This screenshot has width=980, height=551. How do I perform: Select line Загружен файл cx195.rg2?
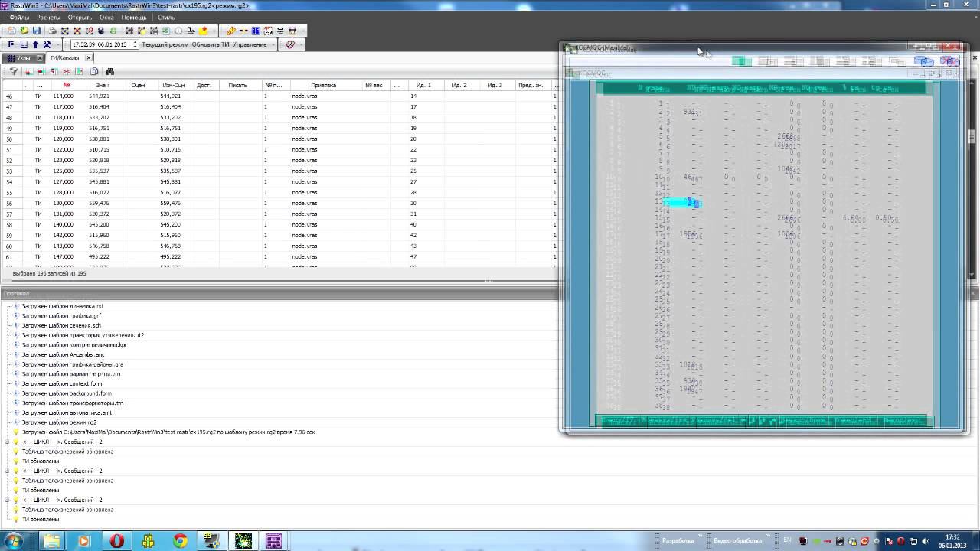[168, 432]
